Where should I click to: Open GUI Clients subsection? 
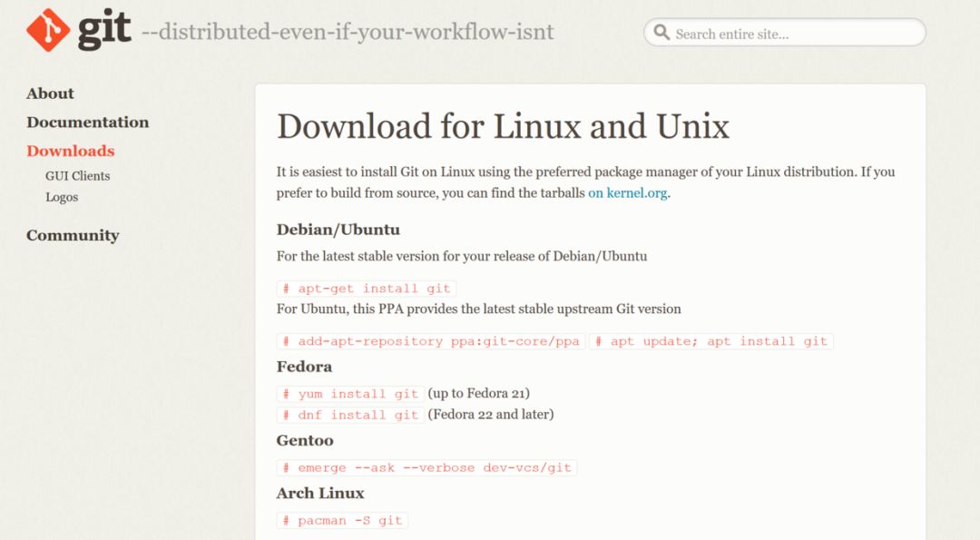coord(77,176)
